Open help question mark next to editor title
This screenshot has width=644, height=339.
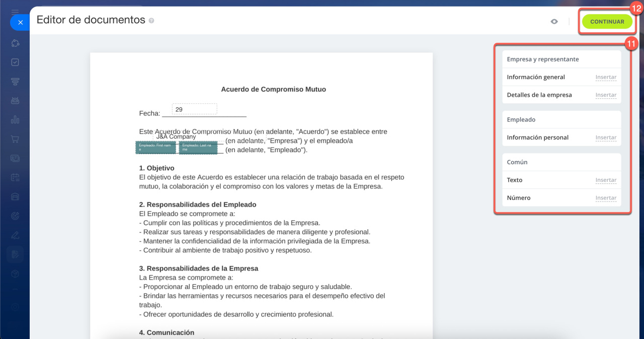tap(151, 21)
